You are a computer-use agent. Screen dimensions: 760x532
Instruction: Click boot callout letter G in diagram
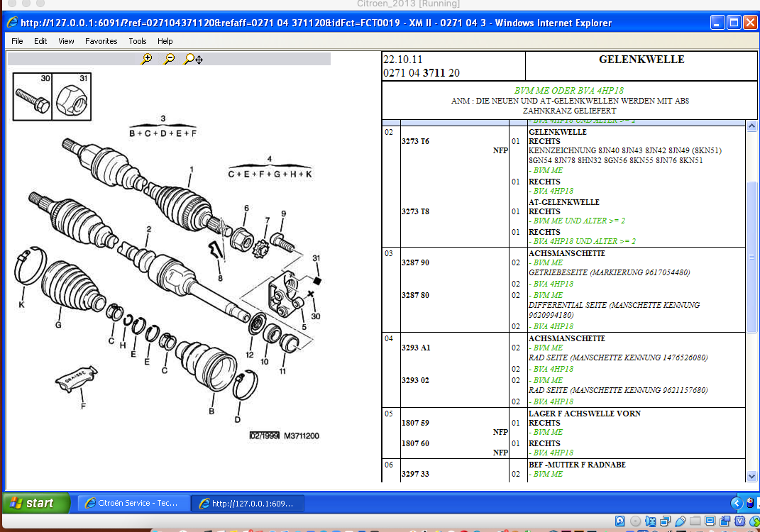click(x=58, y=325)
